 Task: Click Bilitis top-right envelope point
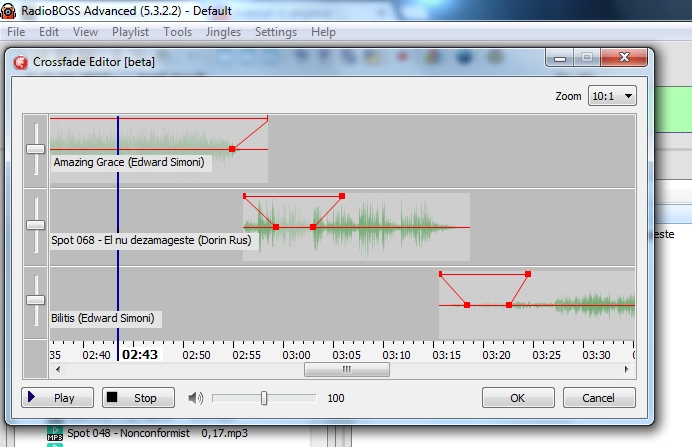coord(528,274)
